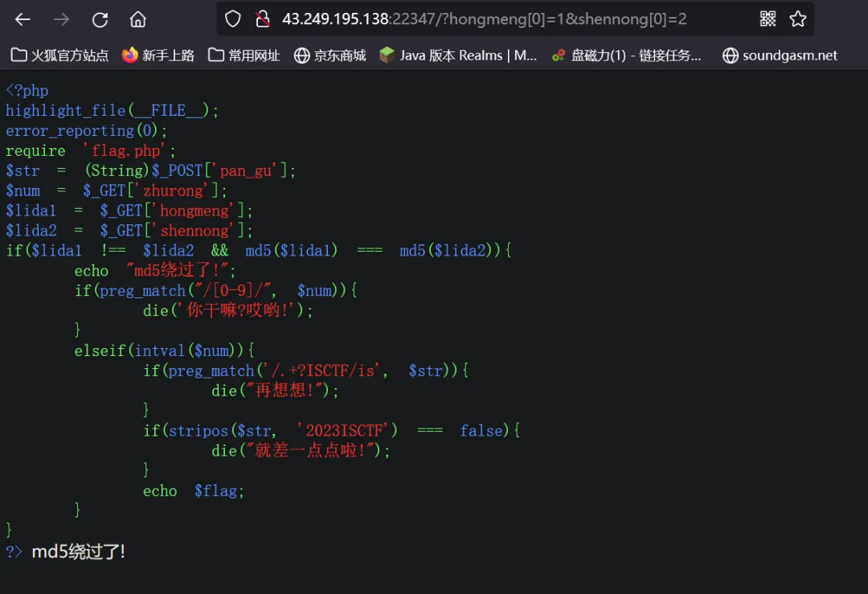Go back with the back arrow
The image size is (868, 594).
23,19
